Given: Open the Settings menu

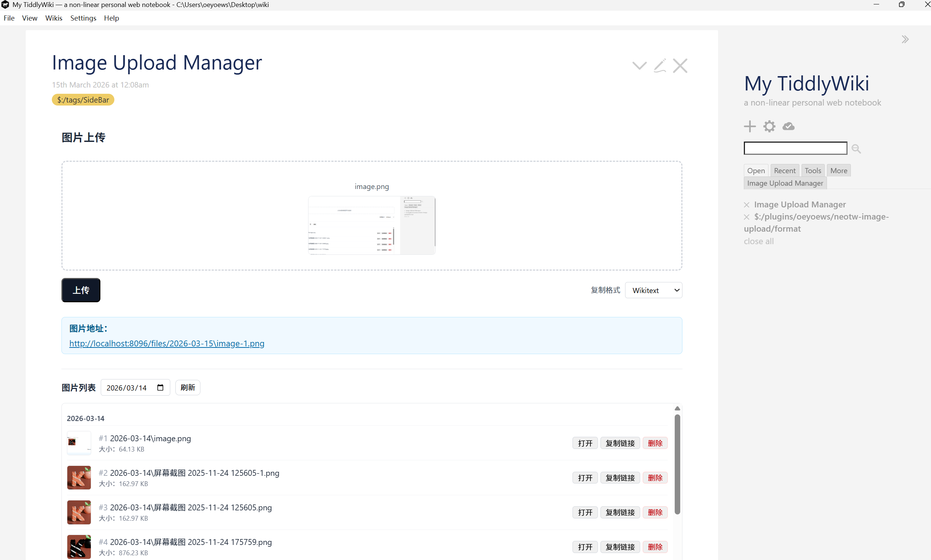Looking at the screenshot, I should pyautogui.click(x=83, y=18).
